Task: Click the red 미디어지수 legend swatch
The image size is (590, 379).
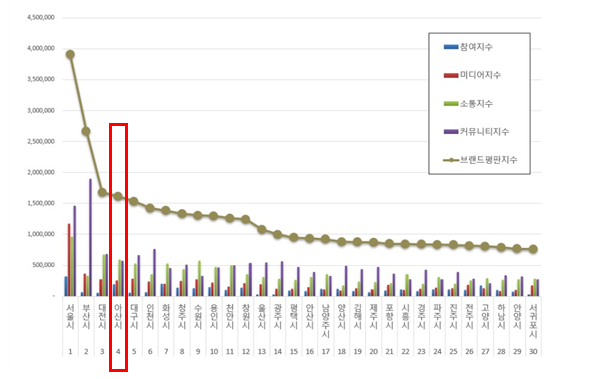Action: pyautogui.click(x=451, y=75)
